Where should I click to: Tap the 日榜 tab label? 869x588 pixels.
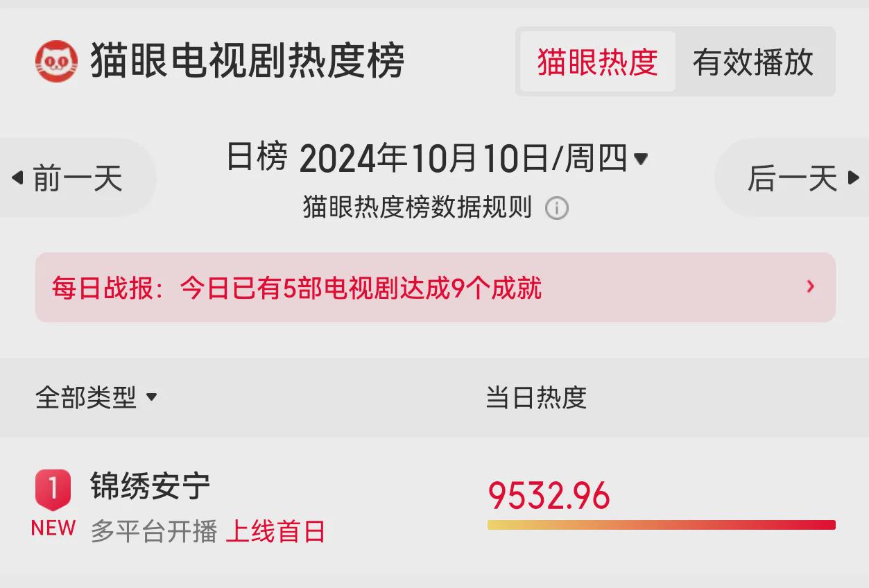tap(257, 157)
